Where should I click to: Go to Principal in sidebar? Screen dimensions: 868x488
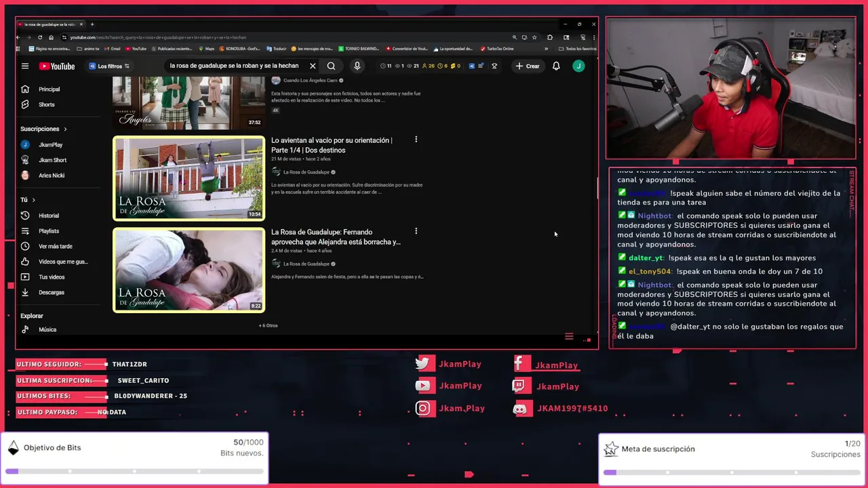[x=49, y=89]
